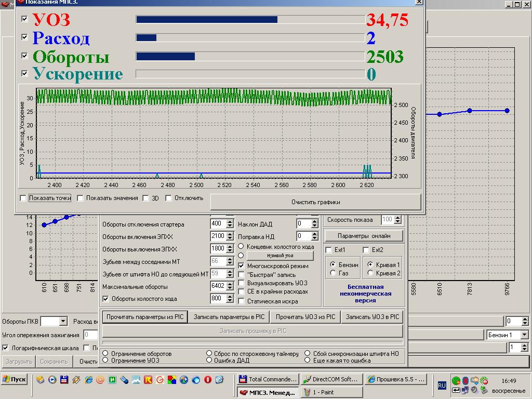Screen dimensions: 532x399
Task: Select the Газ fuel radio button
Action: point(333,273)
